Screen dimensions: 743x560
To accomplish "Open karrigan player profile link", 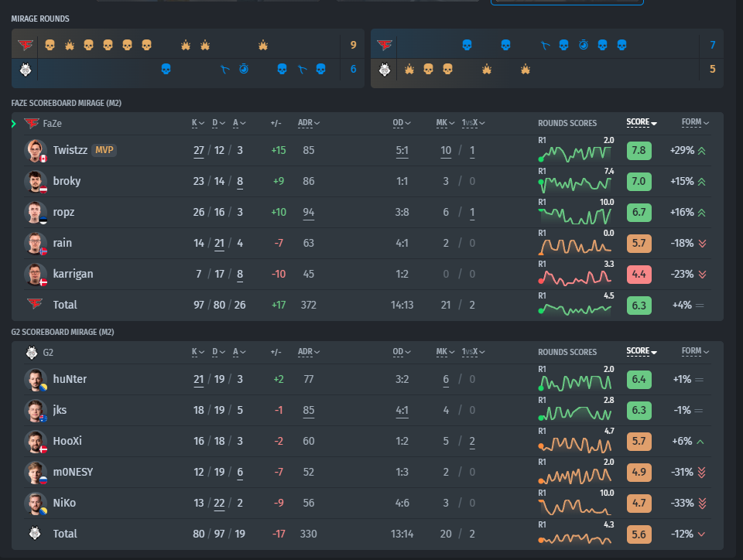I will [x=73, y=274].
